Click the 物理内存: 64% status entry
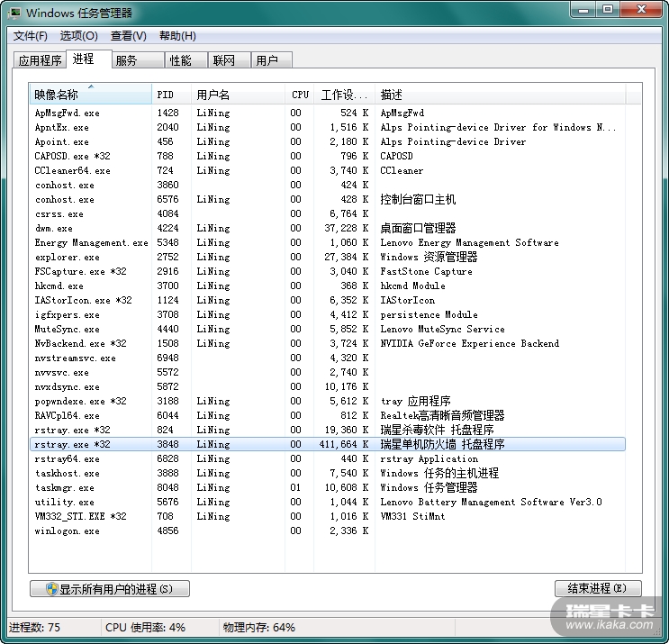Viewport: 669px width, 644px height. pyautogui.click(x=259, y=628)
